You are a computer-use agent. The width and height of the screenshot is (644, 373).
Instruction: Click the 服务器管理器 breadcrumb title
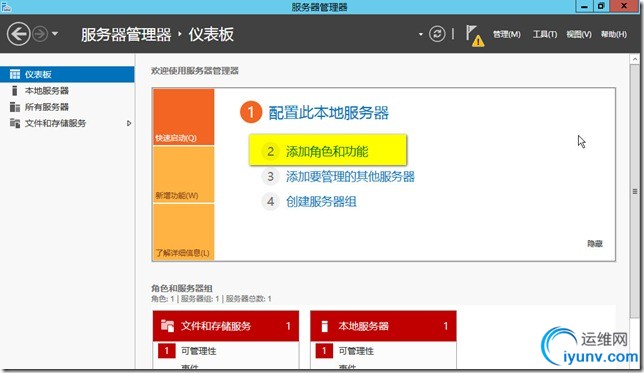point(126,35)
